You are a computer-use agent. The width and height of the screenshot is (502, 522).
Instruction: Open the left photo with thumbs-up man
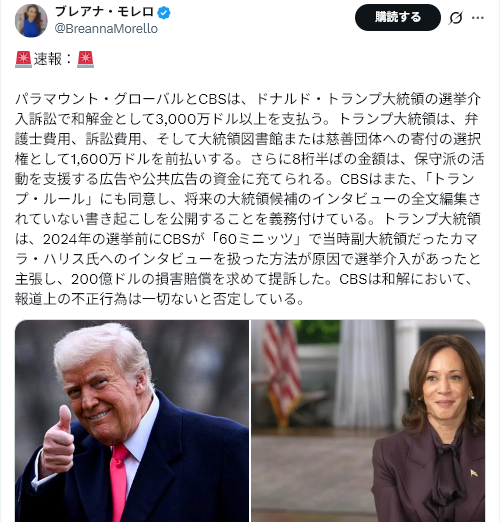(x=132, y=421)
